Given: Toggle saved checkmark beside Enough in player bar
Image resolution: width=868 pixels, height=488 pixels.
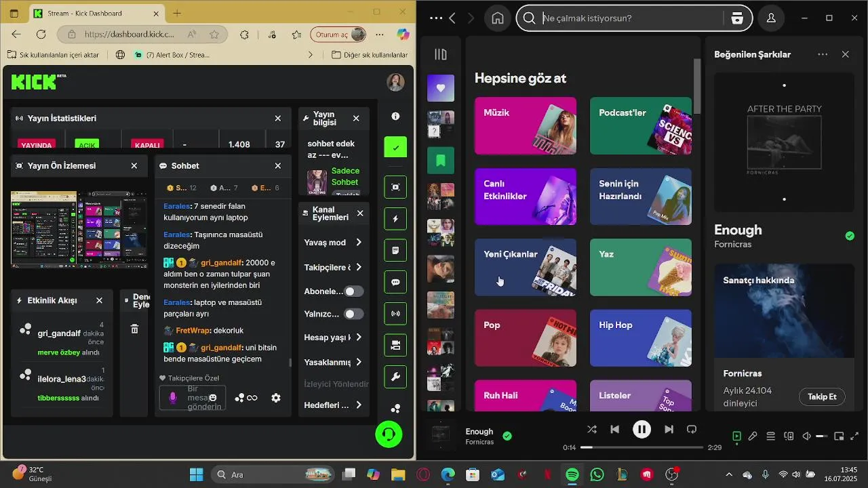Looking at the screenshot, I should (507, 436).
